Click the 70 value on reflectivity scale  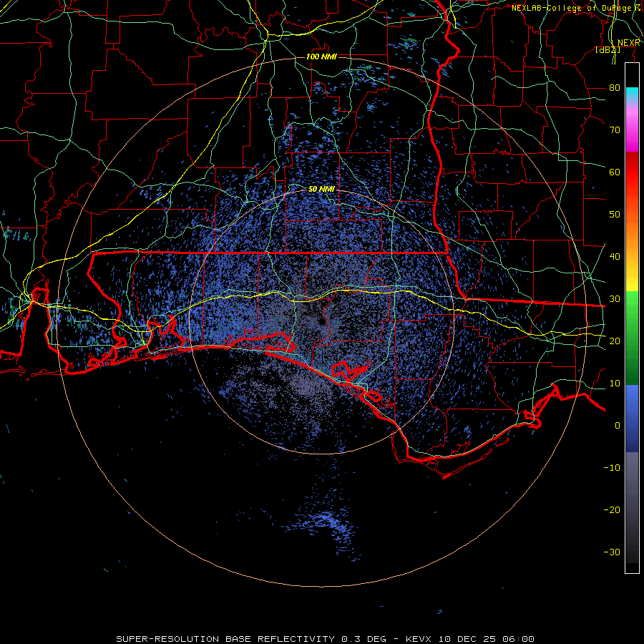coord(615,130)
